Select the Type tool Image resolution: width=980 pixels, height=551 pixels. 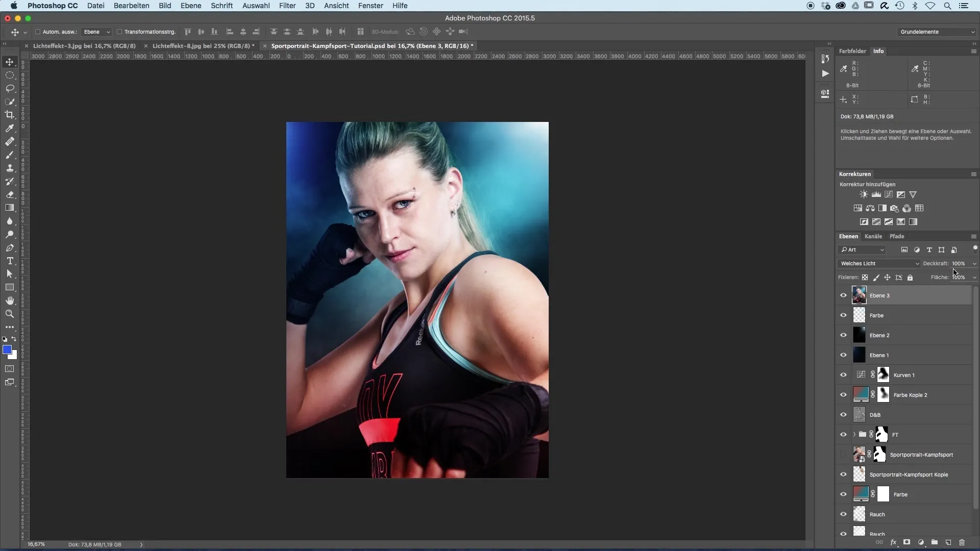pyautogui.click(x=10, y=261)
